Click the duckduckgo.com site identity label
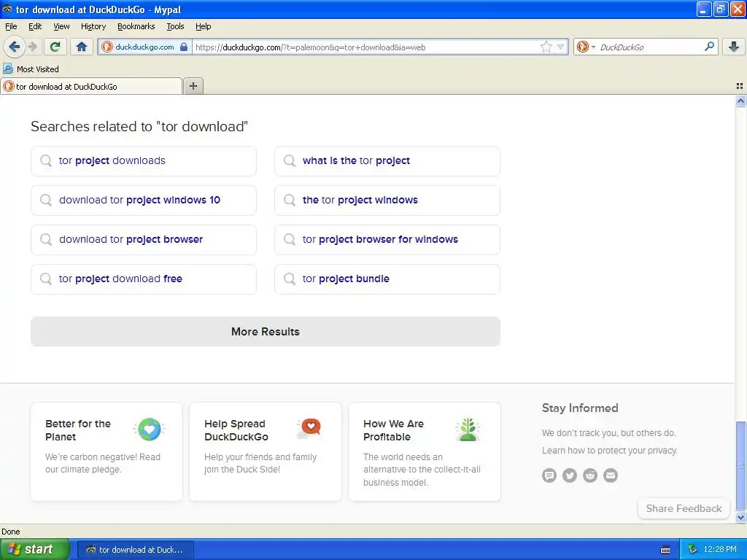The width and height of the screenshot is (747, 560). 144,47
